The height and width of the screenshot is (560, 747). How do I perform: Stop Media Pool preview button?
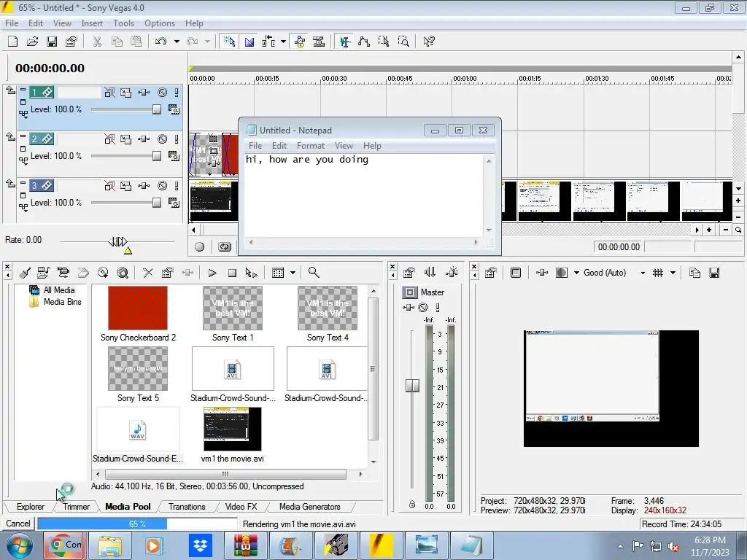pyautogui.click(x=232, y=273)
